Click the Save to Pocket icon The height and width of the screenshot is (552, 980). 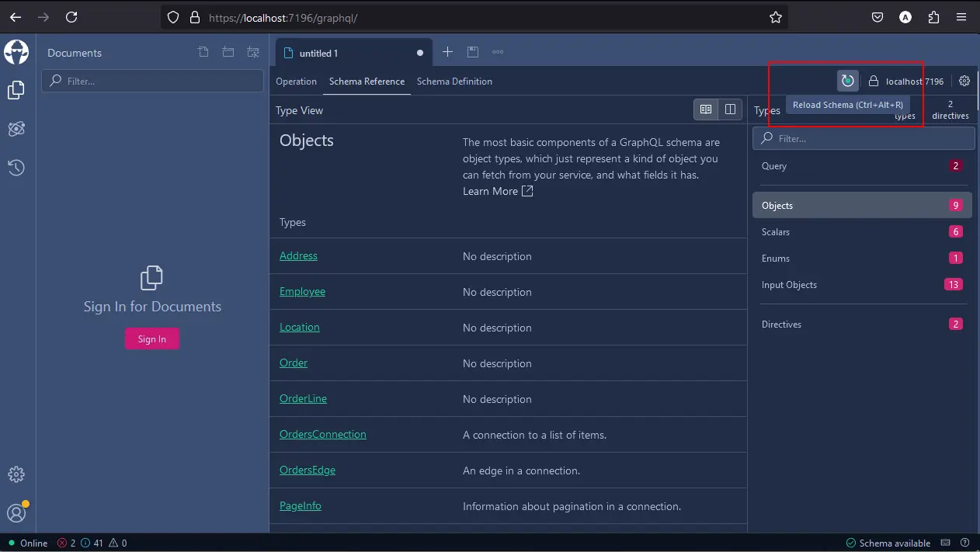[x=877, y=17]
